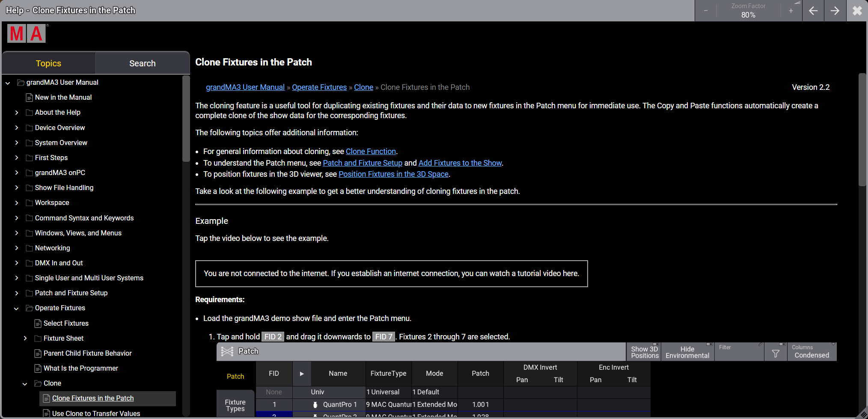This screenshot has width=868, height=419.
Task: Select the Topics tab
Action: click(x=48, y=63)
